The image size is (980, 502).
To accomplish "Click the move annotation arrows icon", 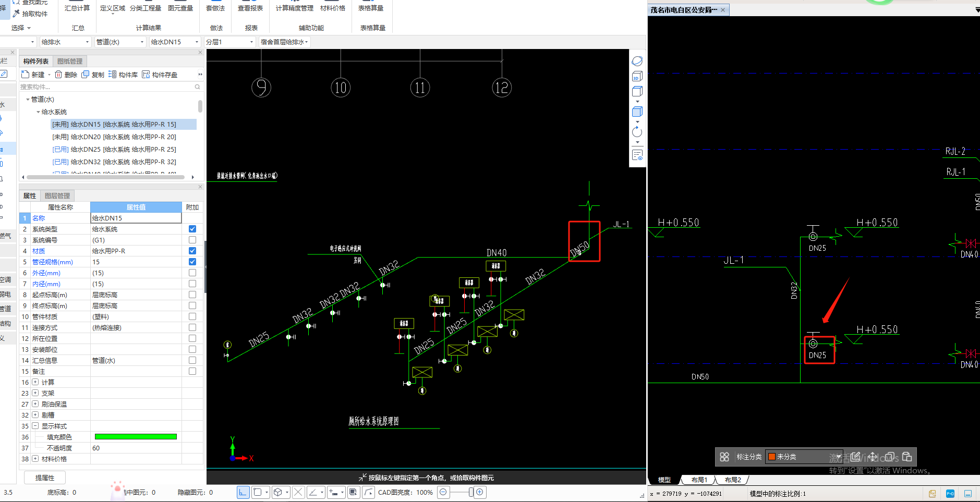I will (x=873, y=457).
